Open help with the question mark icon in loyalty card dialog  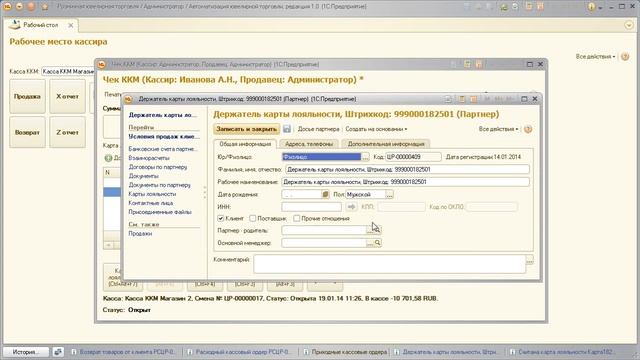[x=528, y=129]
